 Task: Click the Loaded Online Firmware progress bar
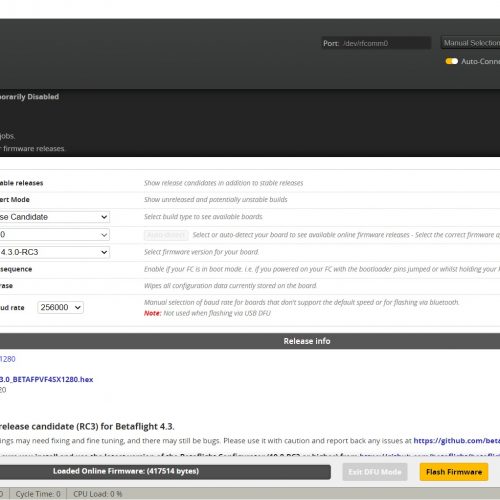165,472
